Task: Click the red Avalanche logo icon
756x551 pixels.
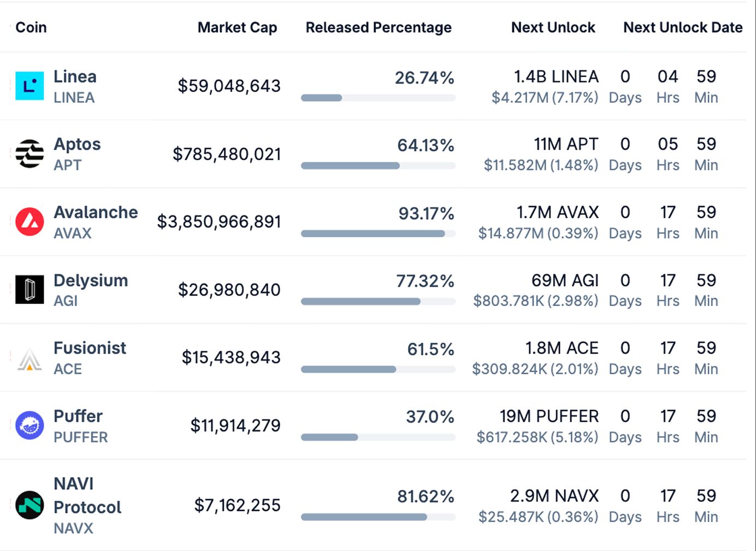Action: tap(29, 222)
